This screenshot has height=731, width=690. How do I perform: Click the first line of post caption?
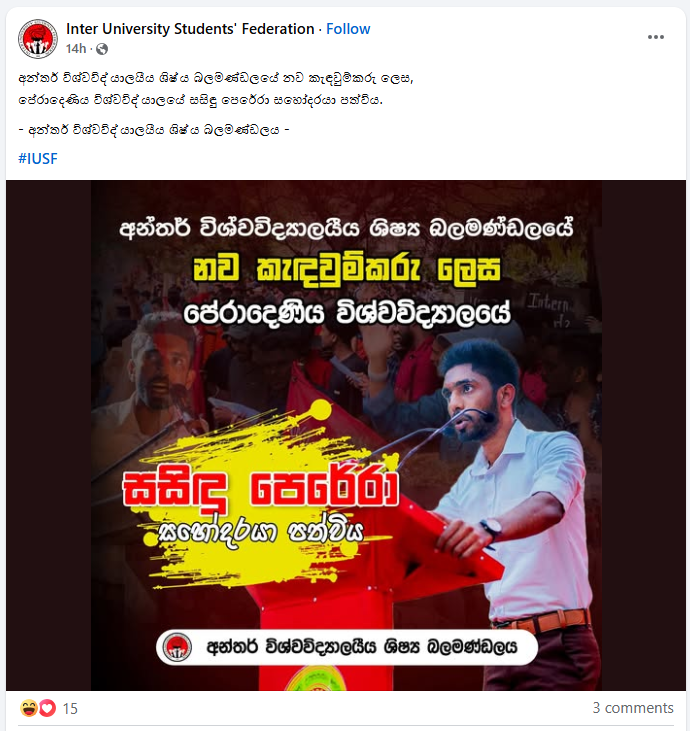pos(216,78)
